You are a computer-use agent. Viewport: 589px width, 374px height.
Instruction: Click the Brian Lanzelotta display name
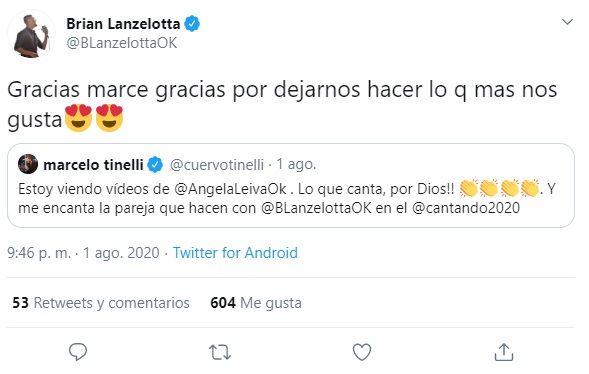123,24
